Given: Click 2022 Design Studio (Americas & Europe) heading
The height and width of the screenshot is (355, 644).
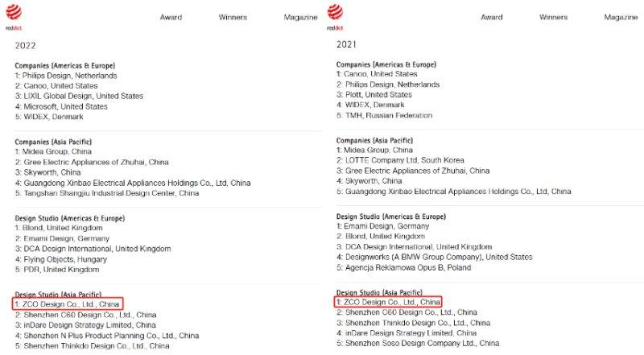Looking at the screenshot, I should [x=70, y=218].
